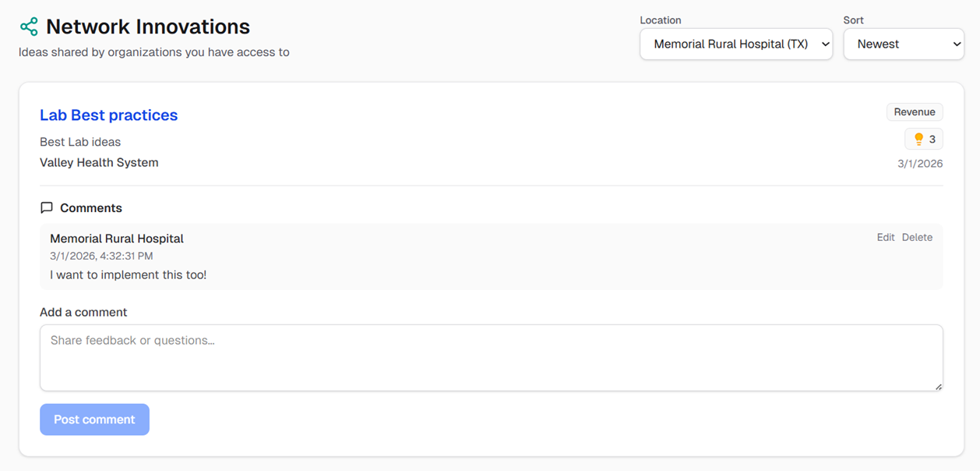Screen dimensions: 980x471
Task: Click the Network Innovations page heading
Action: click(148, 27)
